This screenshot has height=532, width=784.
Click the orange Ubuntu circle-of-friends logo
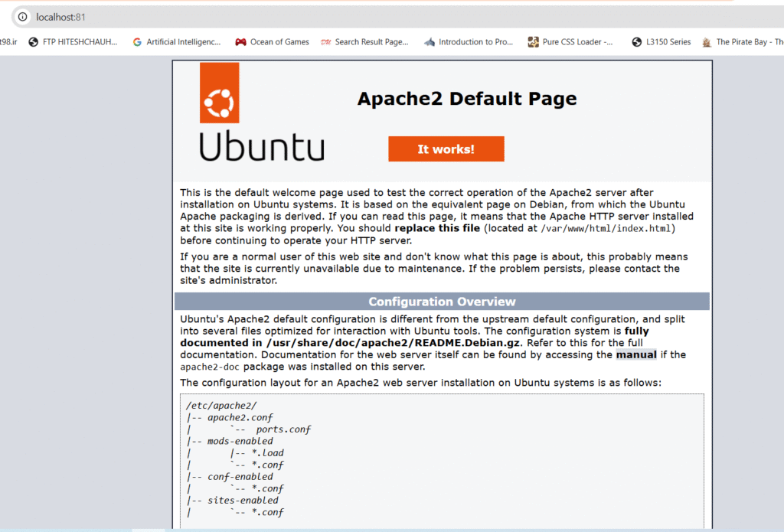[219, 93]
